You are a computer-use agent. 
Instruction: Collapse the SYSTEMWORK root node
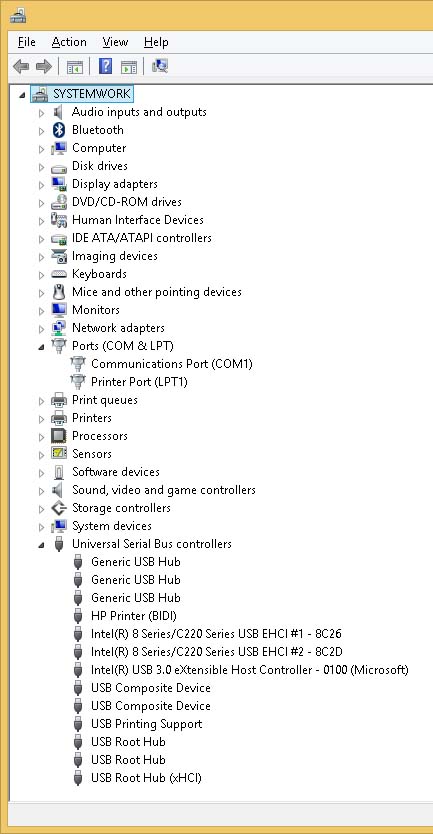[22, 95]
